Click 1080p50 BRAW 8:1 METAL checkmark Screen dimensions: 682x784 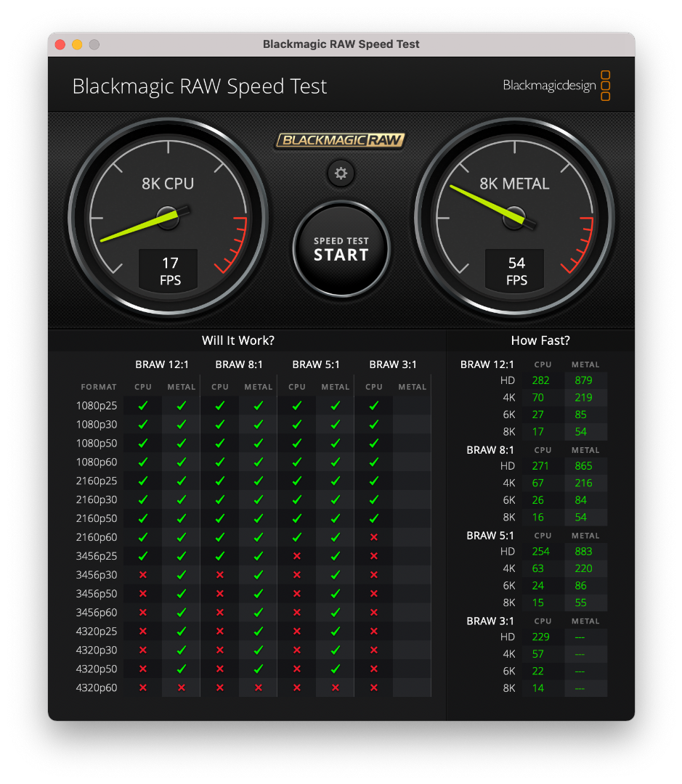[258, 443]
